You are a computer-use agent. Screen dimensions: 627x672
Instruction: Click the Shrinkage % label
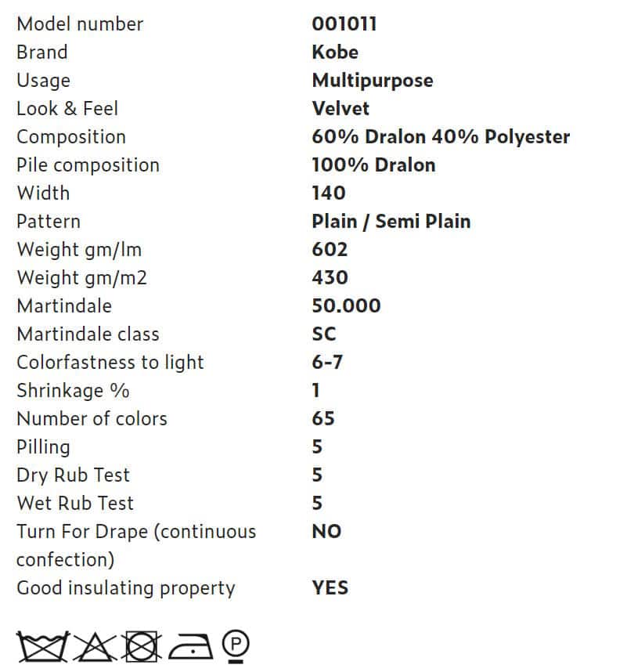point(73,391)
